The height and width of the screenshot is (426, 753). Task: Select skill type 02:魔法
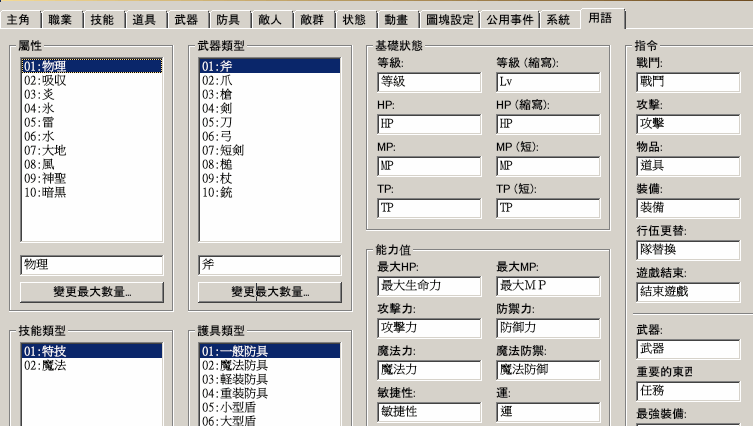tap(92, 365)
